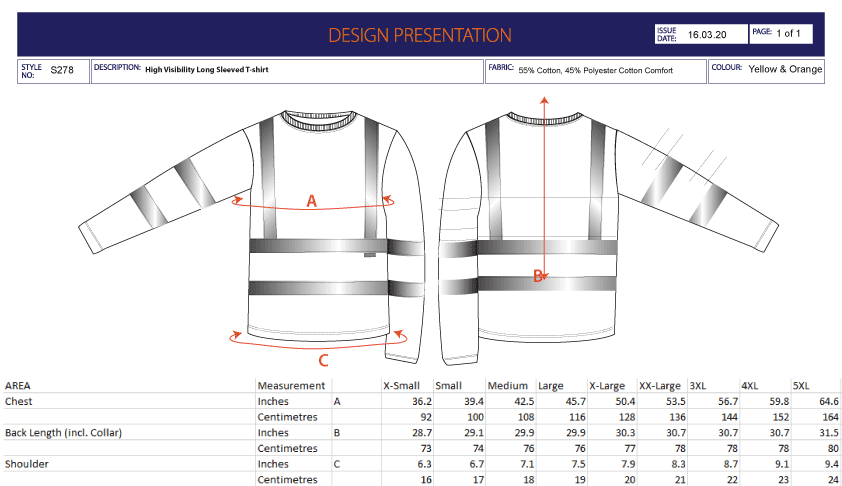Select the chest value 56.7
The image size is (842, 486).
(x=728, y=401)
